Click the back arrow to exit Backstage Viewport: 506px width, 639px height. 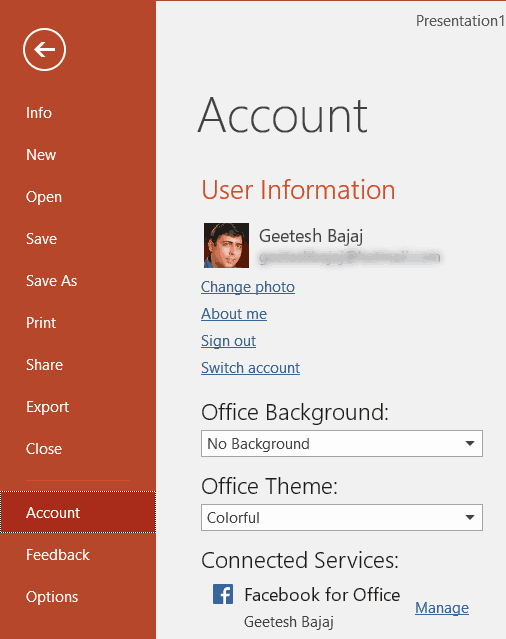coord(44,49)
